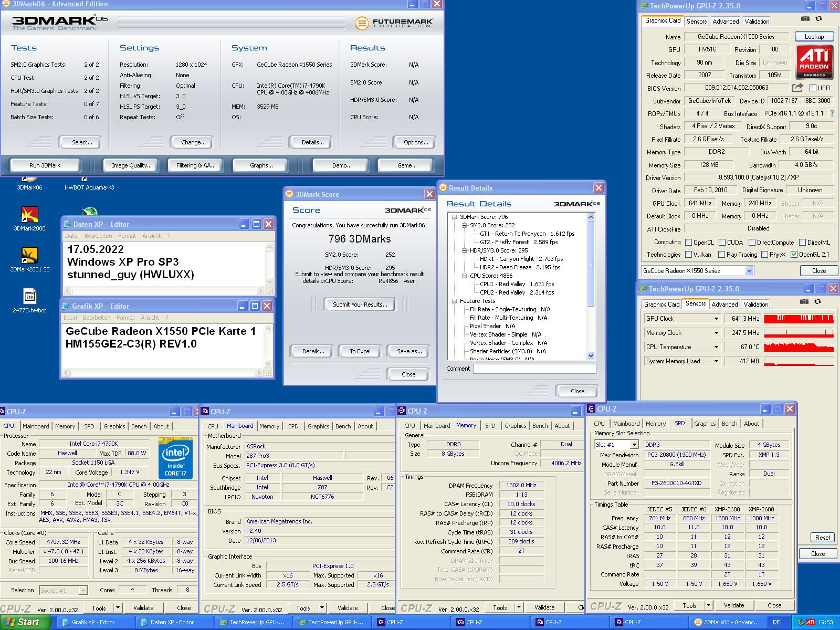Click the Grafik XP notepad title icon
This screenshot has height=630, width=840.
[x=66, y=306]
